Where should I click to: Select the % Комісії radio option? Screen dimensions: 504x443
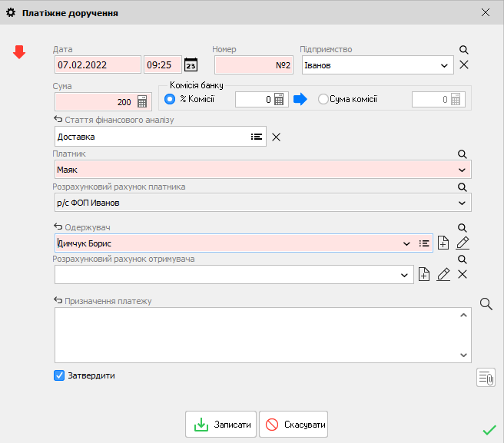click(171, 99)
